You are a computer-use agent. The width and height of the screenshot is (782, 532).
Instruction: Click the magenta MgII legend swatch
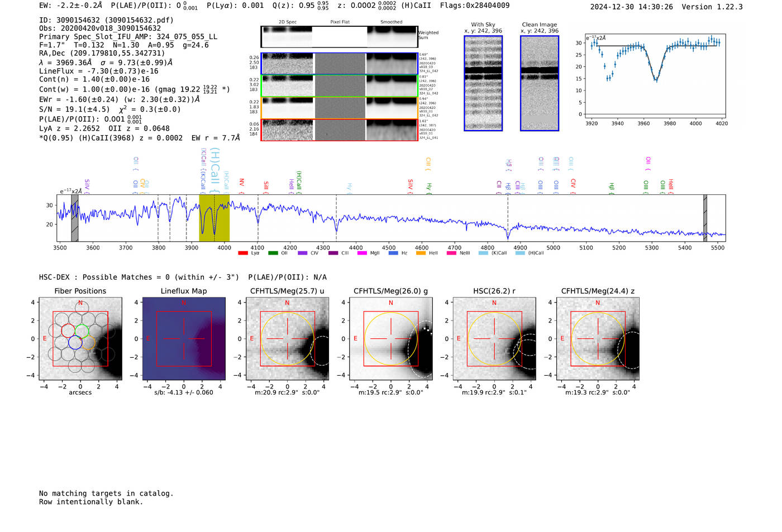click(x=362, y=253)
